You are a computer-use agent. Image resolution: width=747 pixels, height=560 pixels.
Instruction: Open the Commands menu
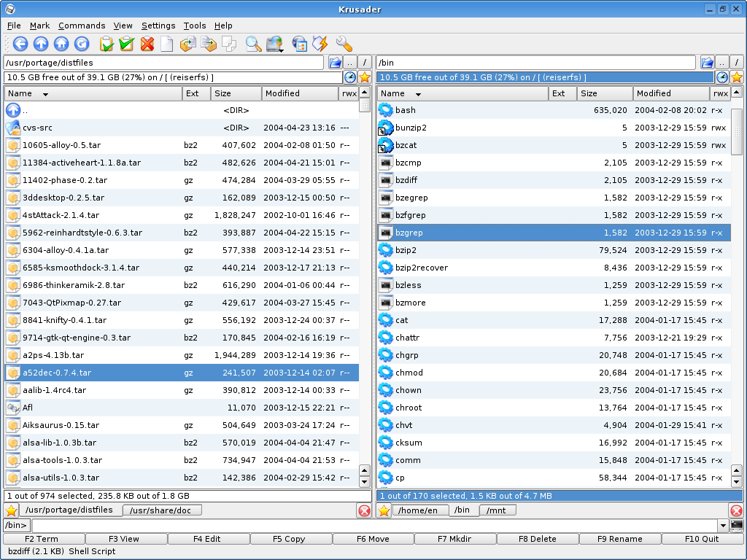(82, 26)
